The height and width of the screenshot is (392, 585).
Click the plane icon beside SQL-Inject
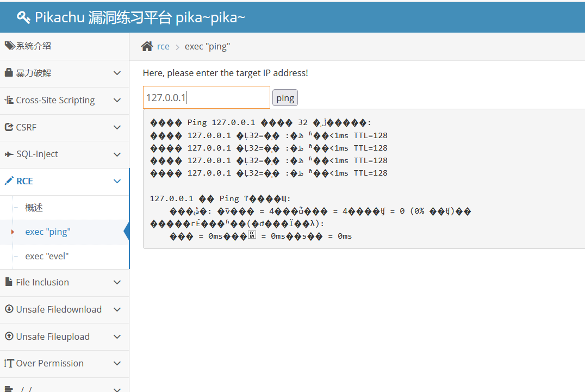click(x=9, y=154)
